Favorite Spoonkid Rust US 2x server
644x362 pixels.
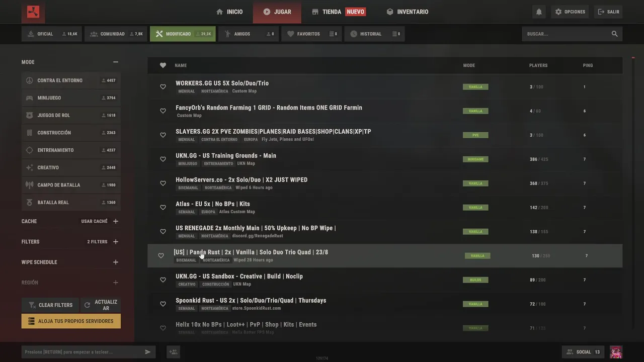(x=163, y=304)
